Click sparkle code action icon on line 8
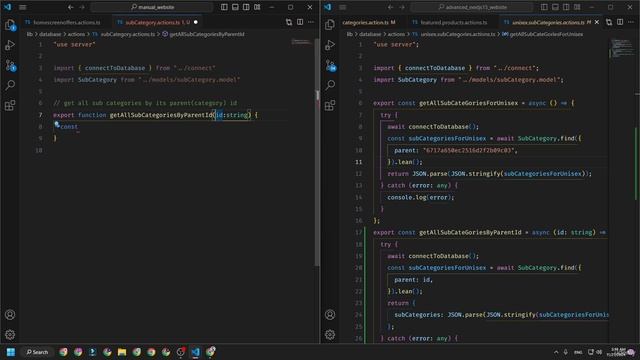 [57, 124]
